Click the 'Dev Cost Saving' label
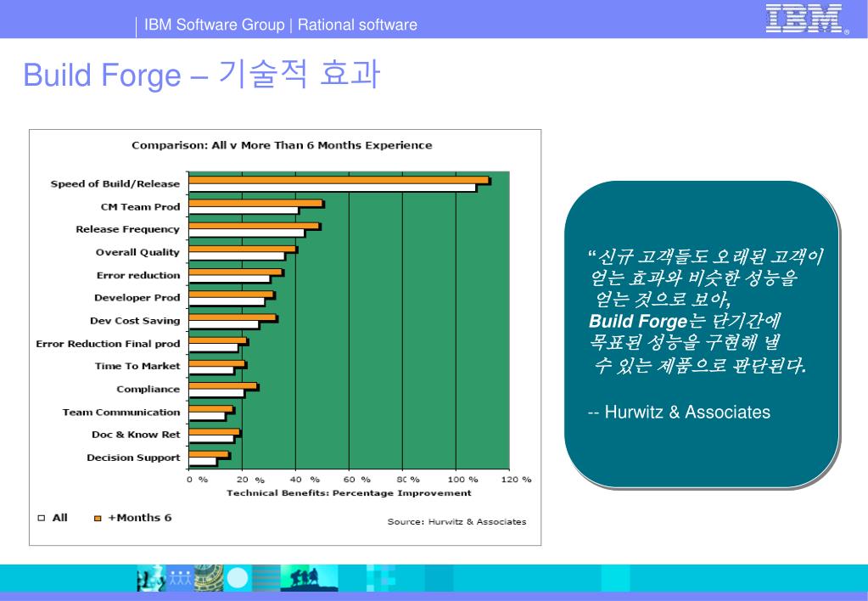This screenshot has width=868, height=601. click(x=135, y=321)
